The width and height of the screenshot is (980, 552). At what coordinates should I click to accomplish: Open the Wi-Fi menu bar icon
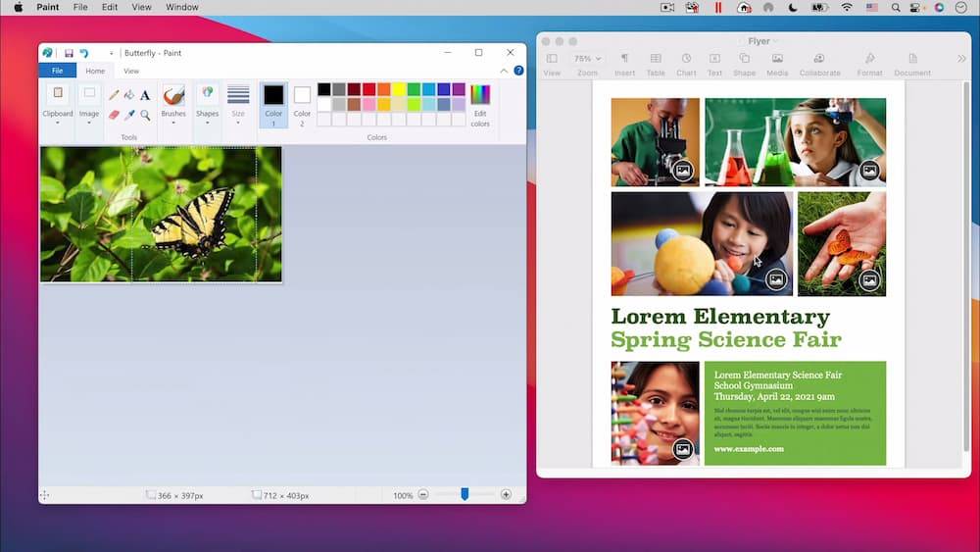[x=847, y=8]
